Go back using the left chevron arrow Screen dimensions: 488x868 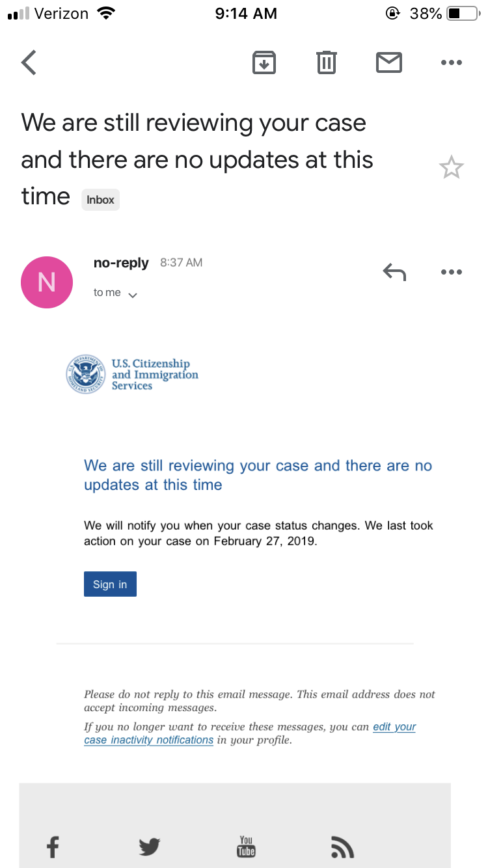(29, 62)
